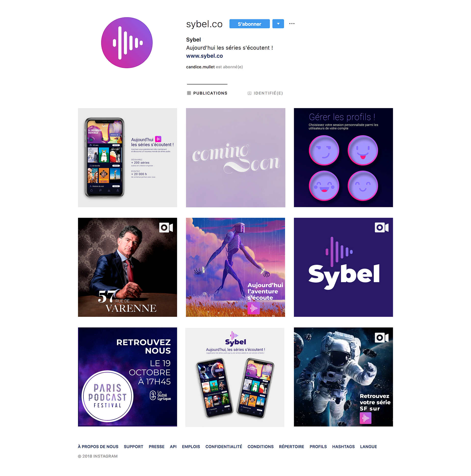Click Confidentialité in the footer
471x476 pixels.
pos(223,446)
